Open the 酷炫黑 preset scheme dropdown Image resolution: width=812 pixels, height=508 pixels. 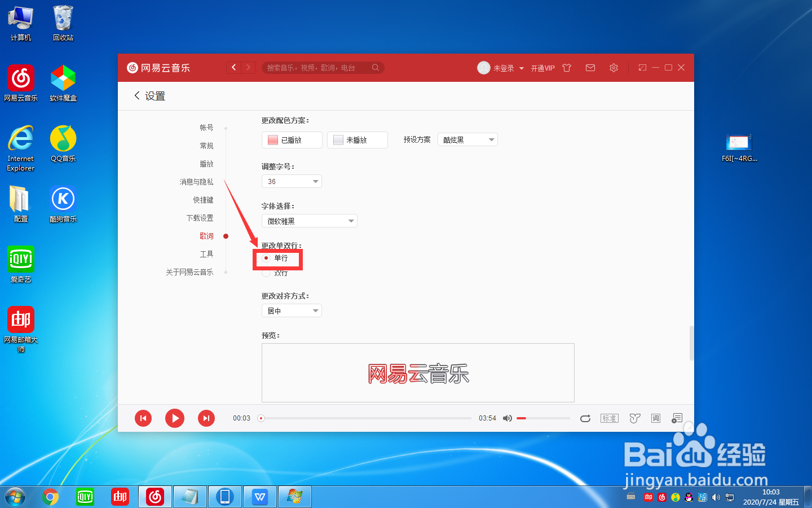pyautogui.click(x=467, y=139)
